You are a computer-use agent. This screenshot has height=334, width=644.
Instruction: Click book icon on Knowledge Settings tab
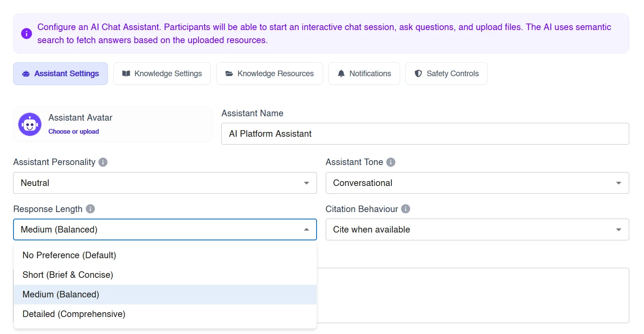126,74
